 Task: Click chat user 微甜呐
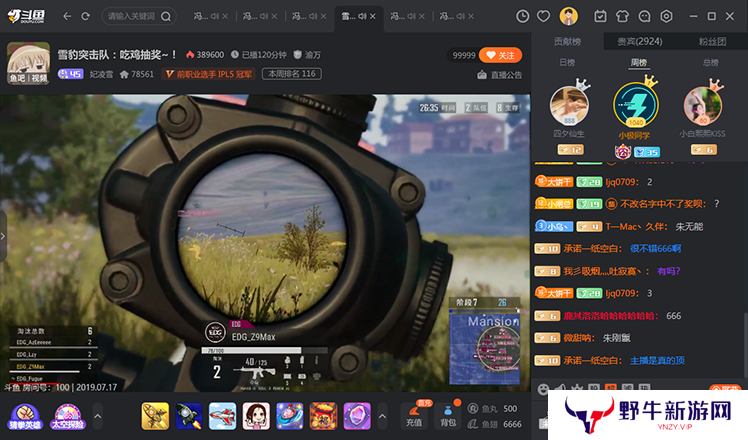579,338
